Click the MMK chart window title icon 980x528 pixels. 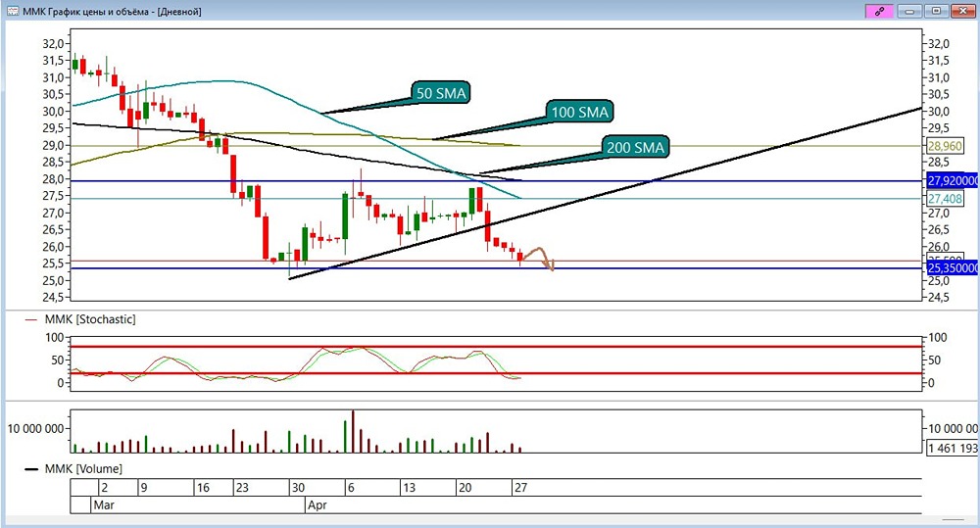coord(13,11)
